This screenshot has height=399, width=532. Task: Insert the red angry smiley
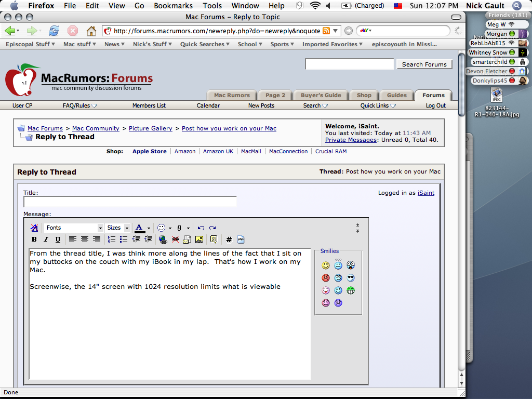click(x=326, y=278)
